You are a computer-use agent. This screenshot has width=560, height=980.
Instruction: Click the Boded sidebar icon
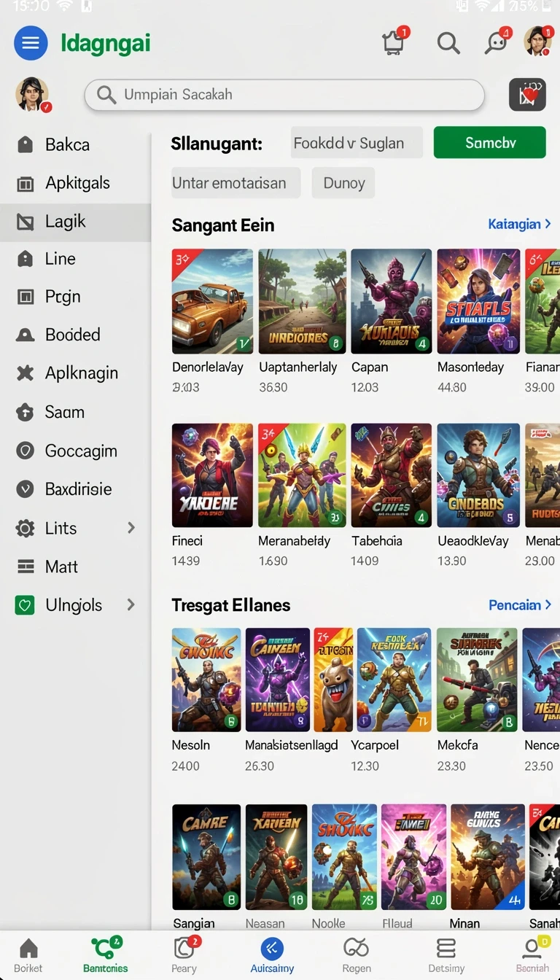click(x=26, y=335)
